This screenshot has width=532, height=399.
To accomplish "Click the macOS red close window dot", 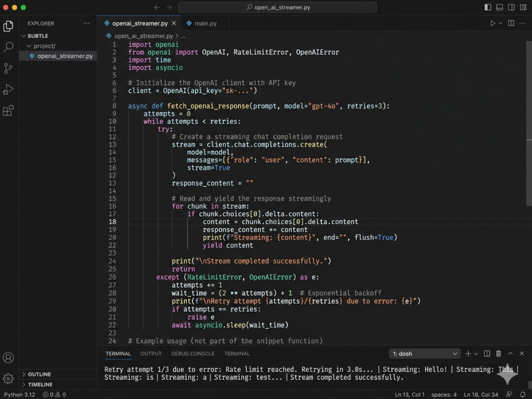I will [x=5, y=7].
